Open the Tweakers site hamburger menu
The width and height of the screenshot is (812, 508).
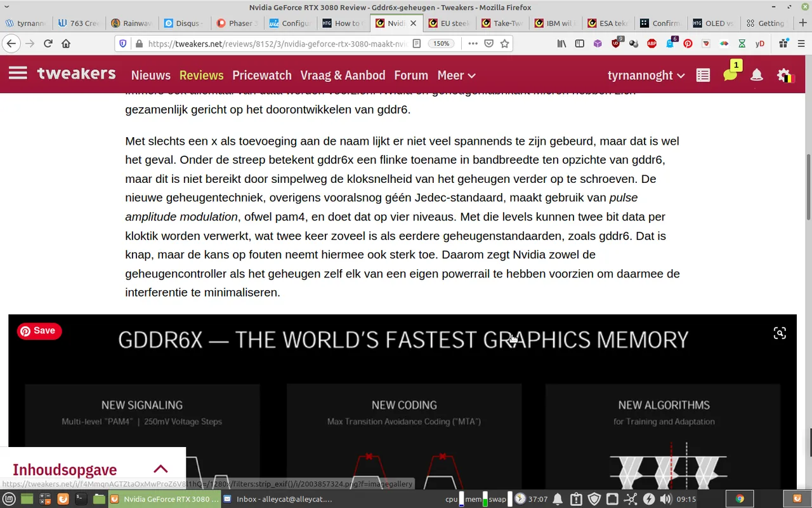pos(18,73)
